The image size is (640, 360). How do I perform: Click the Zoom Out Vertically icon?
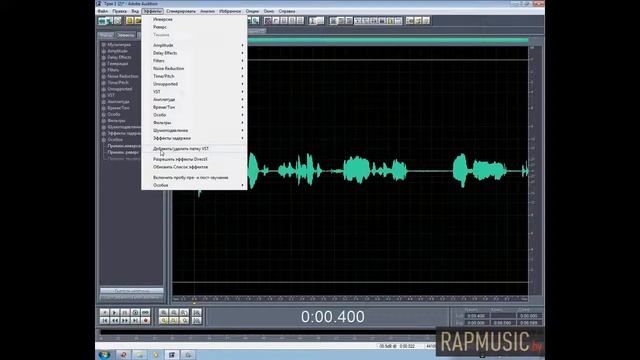pyautogui.click(x=197, y=321)
